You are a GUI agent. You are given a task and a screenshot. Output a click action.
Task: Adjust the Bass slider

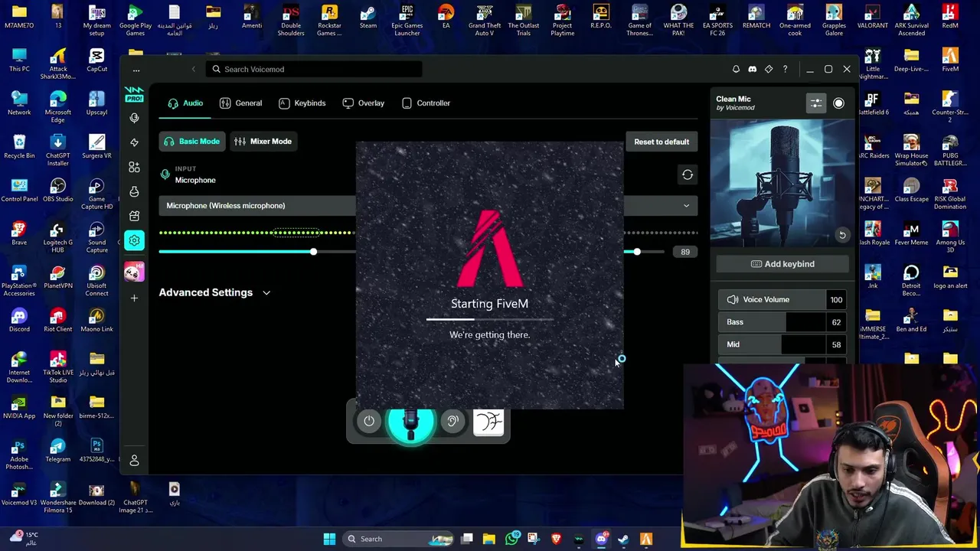(772, 322)
